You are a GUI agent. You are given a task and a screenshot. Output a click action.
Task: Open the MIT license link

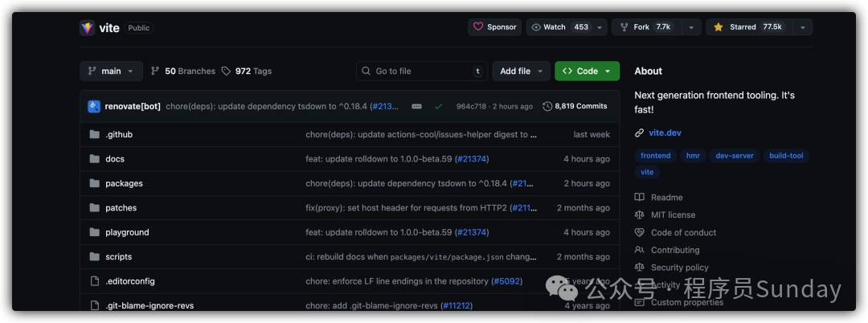point(673,215)
